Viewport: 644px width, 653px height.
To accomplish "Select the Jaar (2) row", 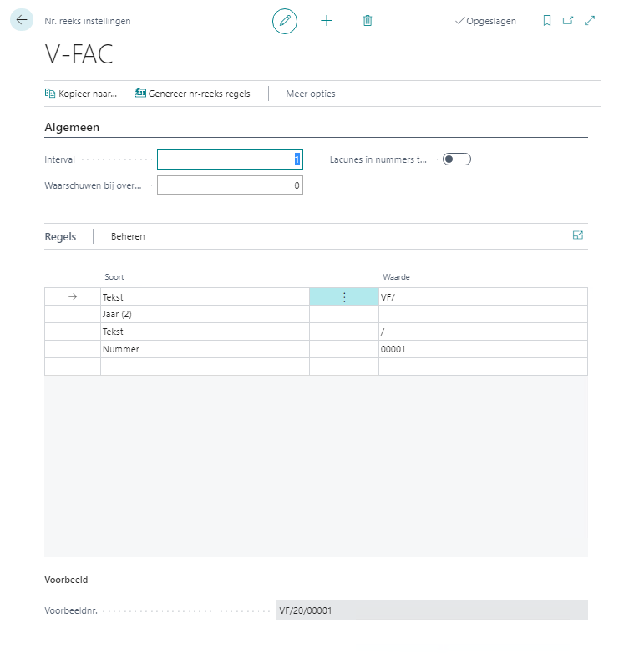I will [x=204, y=315].
